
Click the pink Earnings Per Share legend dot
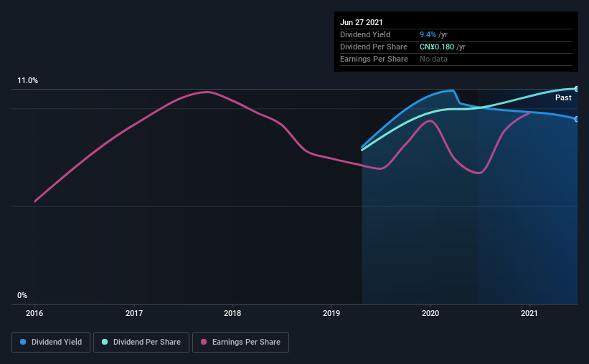[204, 342]
